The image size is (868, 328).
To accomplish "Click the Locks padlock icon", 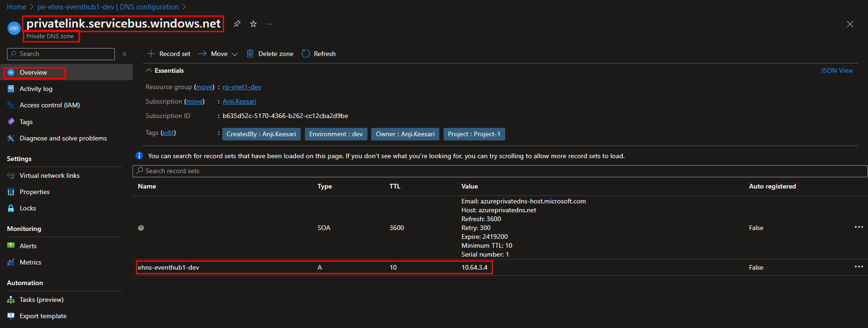I will [11, 208].
